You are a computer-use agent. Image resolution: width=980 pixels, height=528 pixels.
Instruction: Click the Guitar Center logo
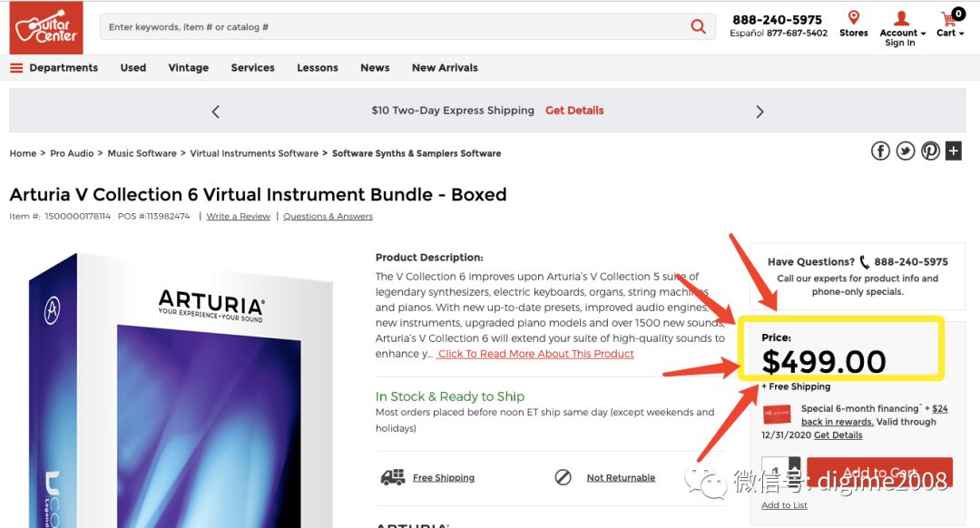click(x=46, y=27)
